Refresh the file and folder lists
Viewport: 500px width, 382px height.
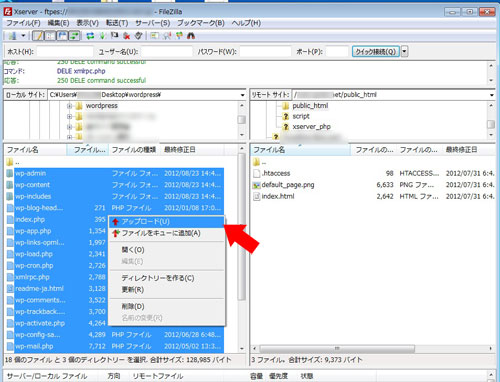90,36
